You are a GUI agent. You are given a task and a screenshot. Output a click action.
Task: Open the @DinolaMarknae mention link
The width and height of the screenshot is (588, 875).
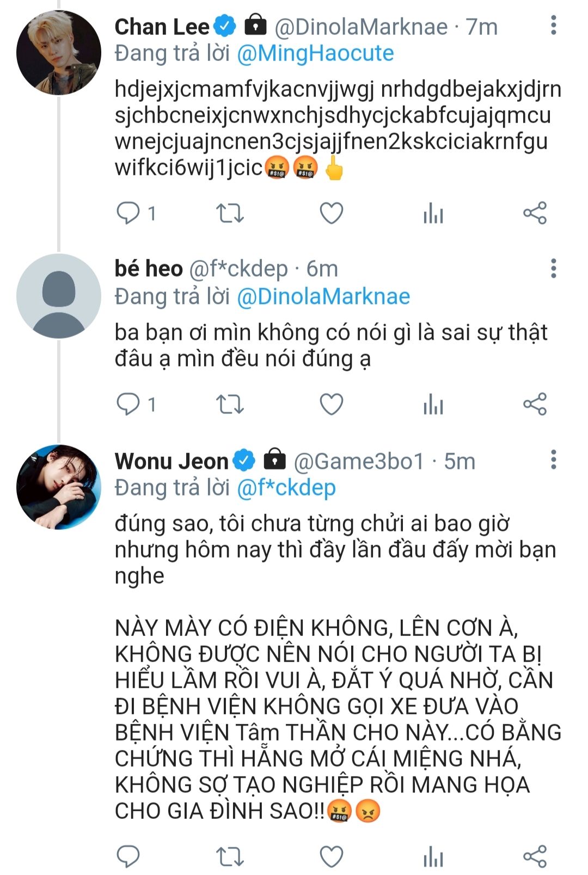point(323,297)
